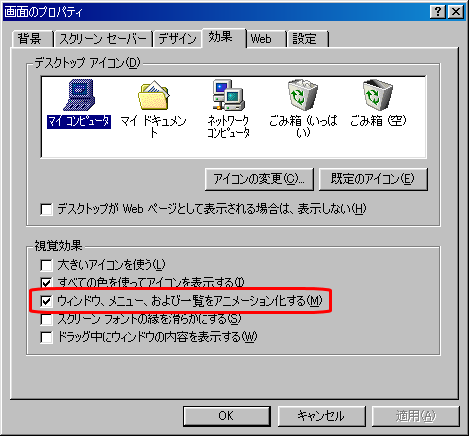This screenshot has height=436, width=469.
Task: Select the マイ ドキュメント folder icon
Action: (154, 108)
